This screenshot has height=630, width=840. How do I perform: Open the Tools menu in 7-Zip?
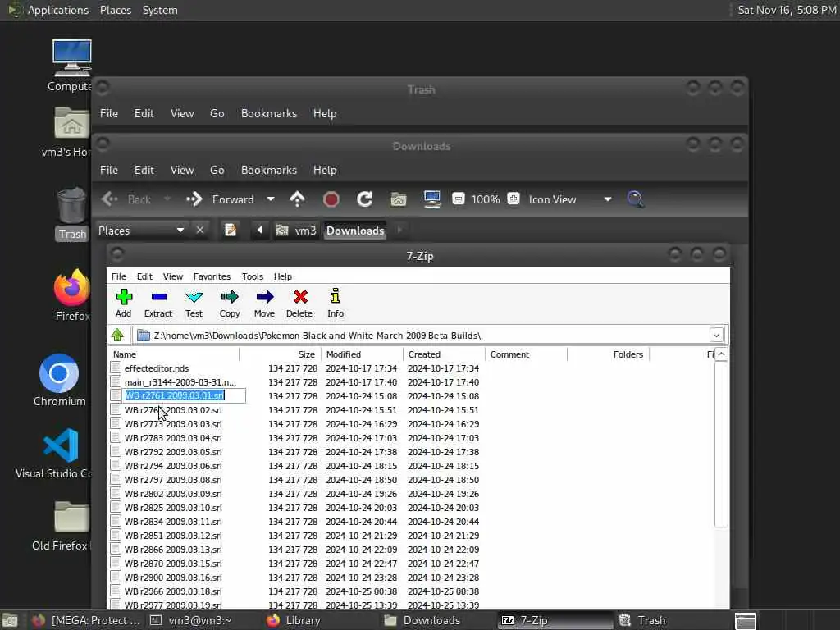[x=253, y=276]
